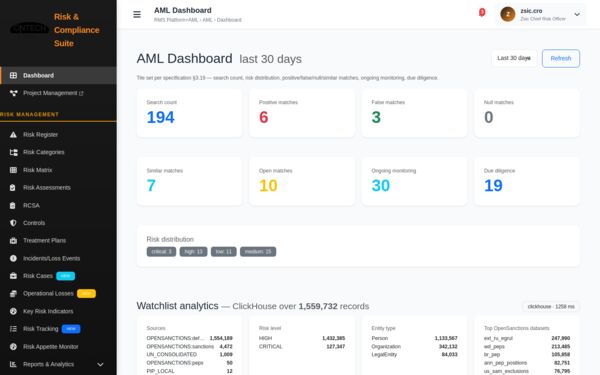
Task: Click the Open matches 10 value
Action: click(x=268, y=186)
